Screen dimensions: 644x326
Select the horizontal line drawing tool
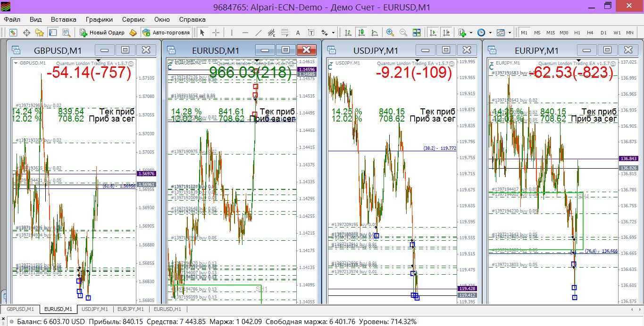pos(245,33)
